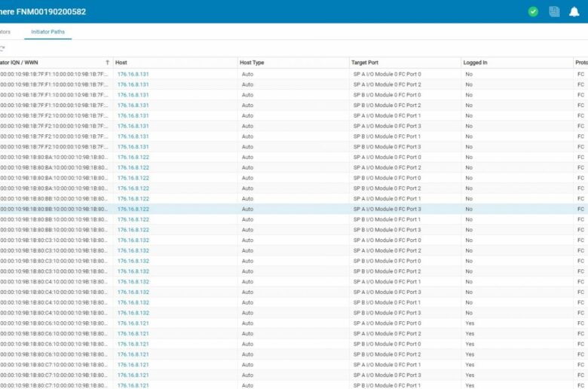Select 'SP B I/O Module 0 FC Port 0' for host 176.16.8.121
Viewport: 588px width, 389px height.
tap(387, 344)
